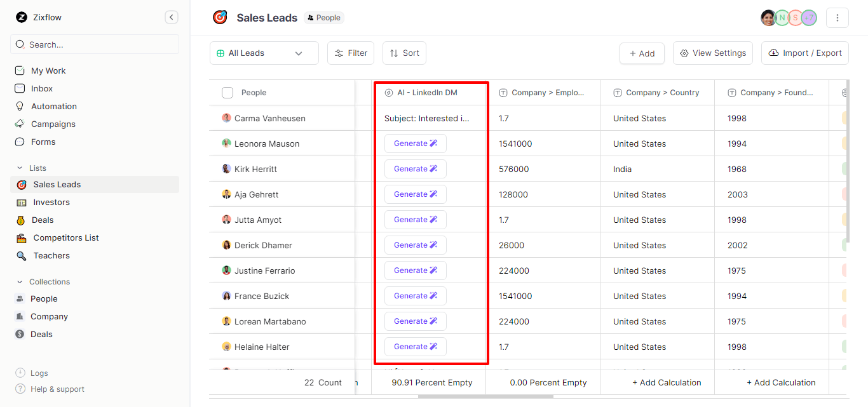The width and height of the screenshot is (868, 407).
Task: Open the All Leads view dropdown
Action: click(x=264, y=53)
